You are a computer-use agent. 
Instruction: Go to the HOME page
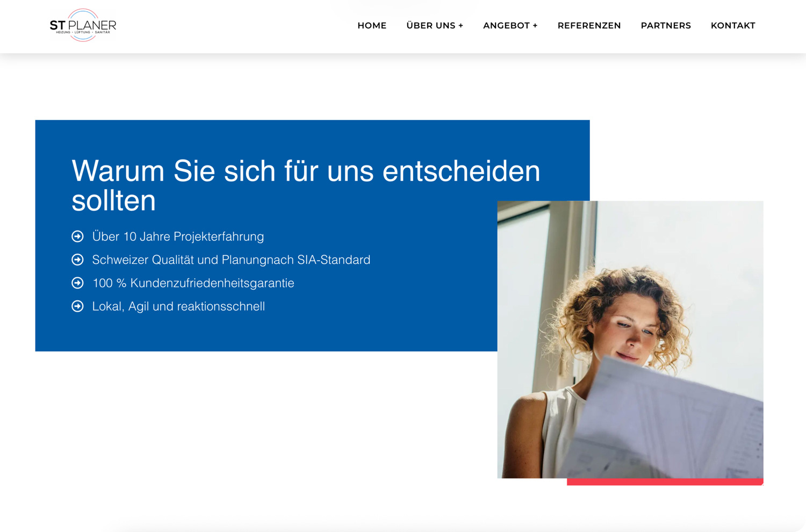[x=372, y=26]
